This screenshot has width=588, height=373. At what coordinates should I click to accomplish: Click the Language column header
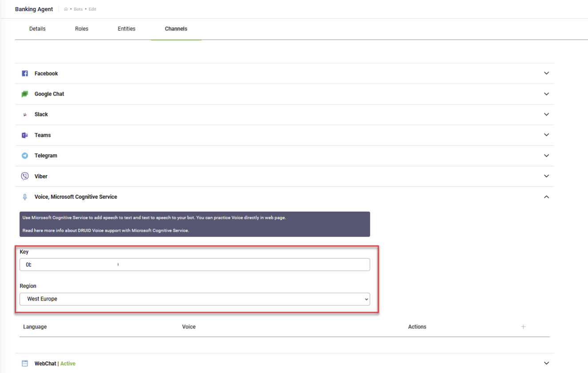point(35,327)
